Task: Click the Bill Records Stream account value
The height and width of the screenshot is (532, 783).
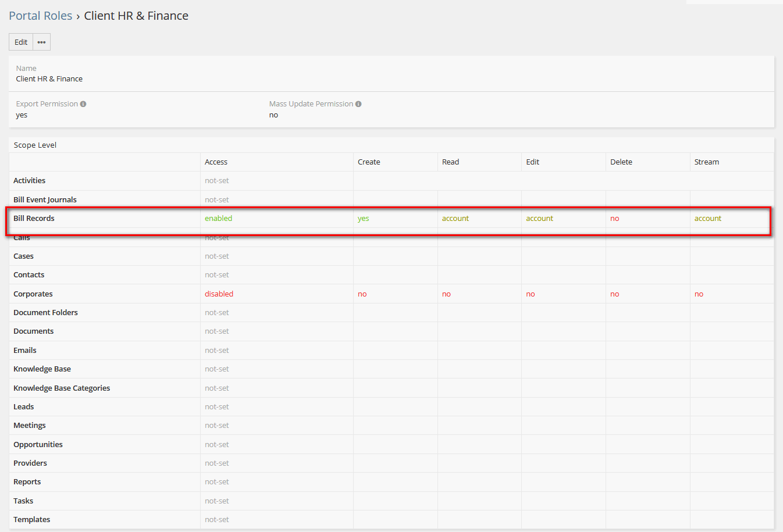Action: pyautogui.click(x=707, y=219)
